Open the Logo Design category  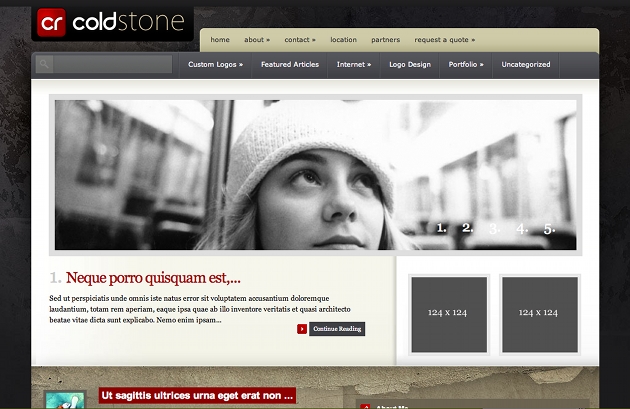pos(409,65)
